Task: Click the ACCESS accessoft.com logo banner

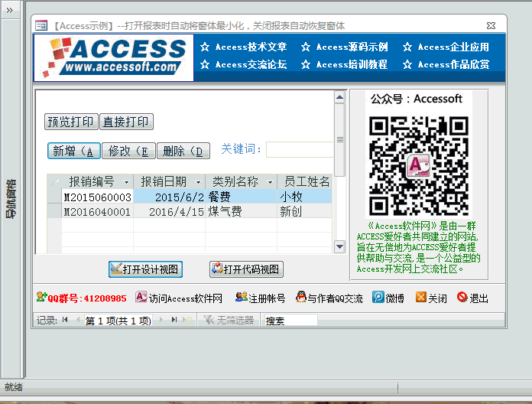Action: pos(114,57)
